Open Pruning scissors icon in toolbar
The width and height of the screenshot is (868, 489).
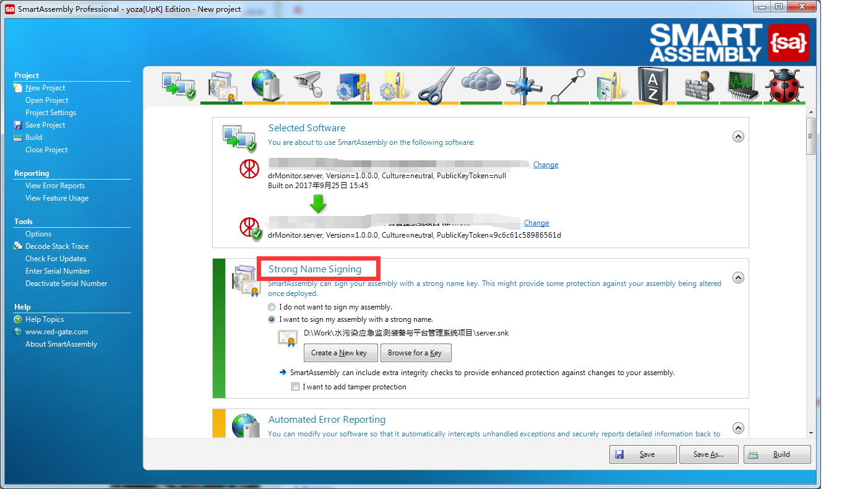437,85
